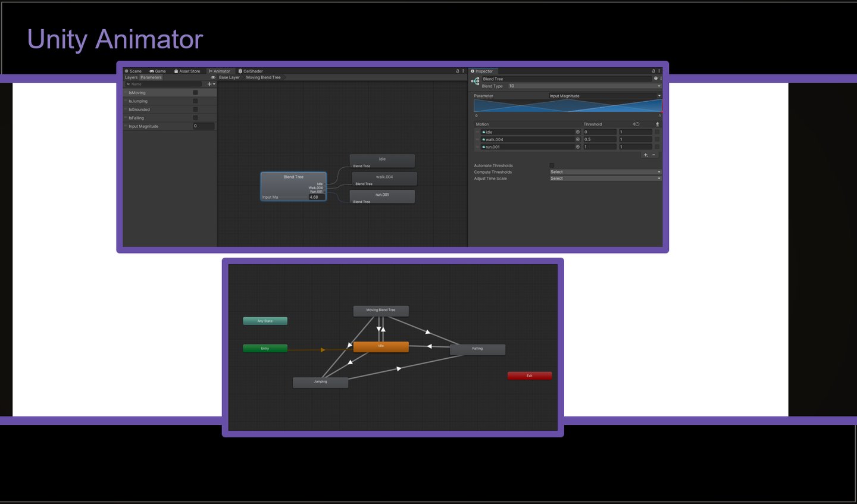Open the Compute Thresholds Select dropdown
The height and width of the screenshot is (504, 857).
[605, 172]
